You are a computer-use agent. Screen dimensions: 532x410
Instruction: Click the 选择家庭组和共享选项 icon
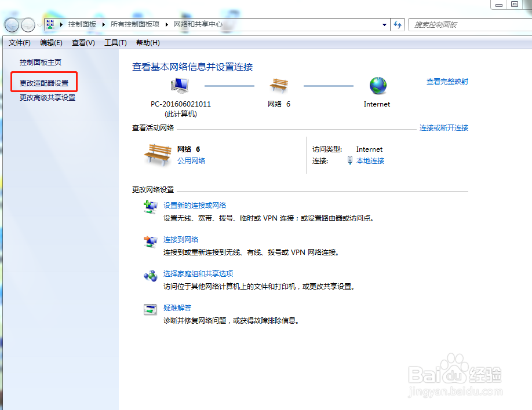150,276
